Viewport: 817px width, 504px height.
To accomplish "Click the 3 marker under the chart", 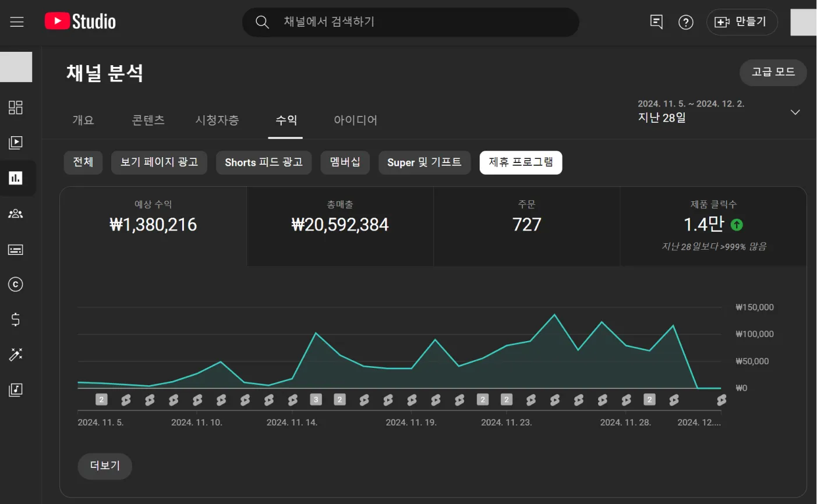I will pyautogui.click(x=316, y=399).
